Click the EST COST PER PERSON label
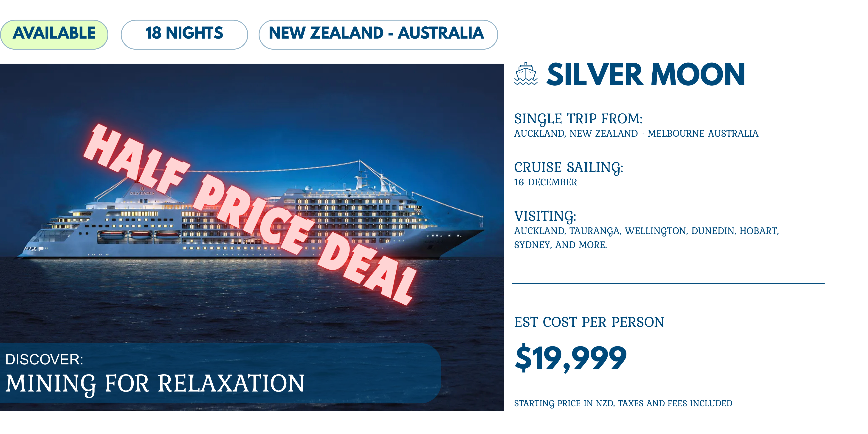Viewport: 868px width, 434px height. click(x=589, y=322)
